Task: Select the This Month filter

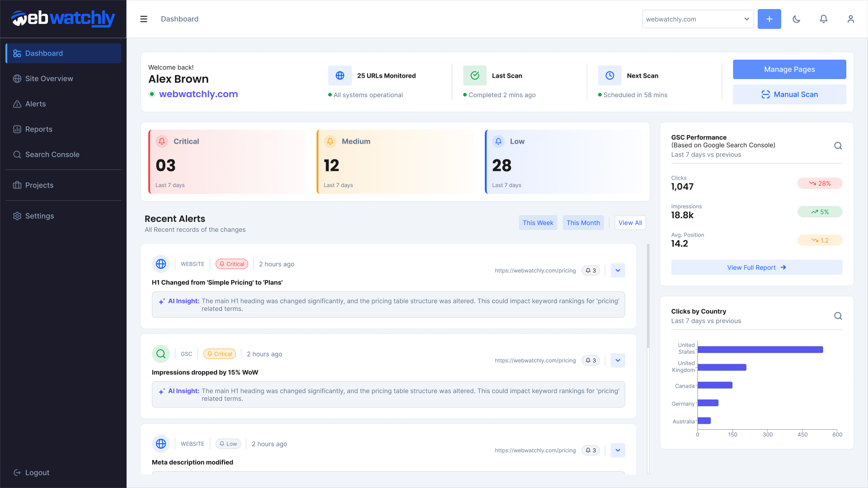Action: [583, 223]
